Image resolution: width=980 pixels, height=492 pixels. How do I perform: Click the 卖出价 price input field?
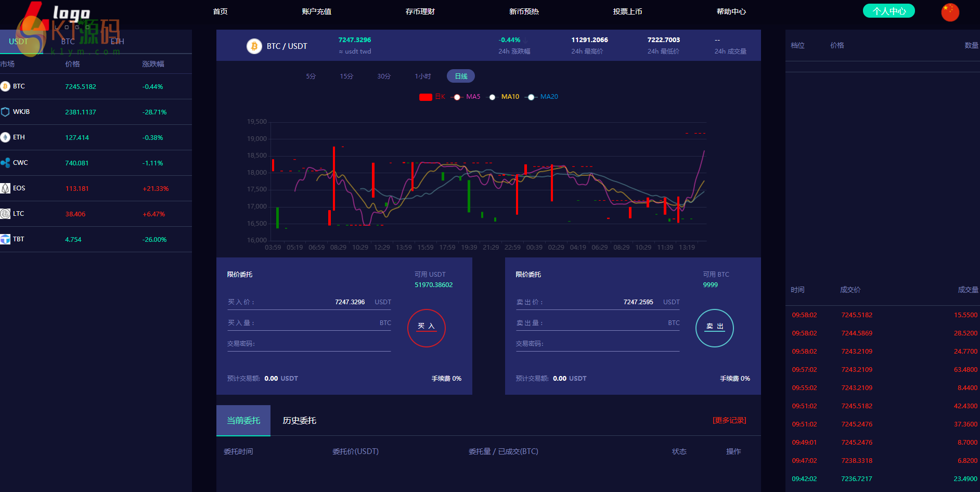(x=598, y=302)
